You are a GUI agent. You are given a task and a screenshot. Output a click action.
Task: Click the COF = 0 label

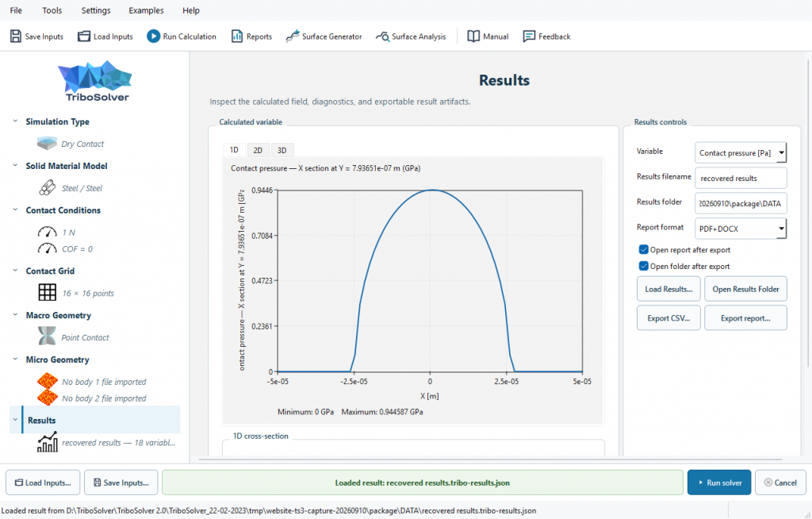point(77,249)
